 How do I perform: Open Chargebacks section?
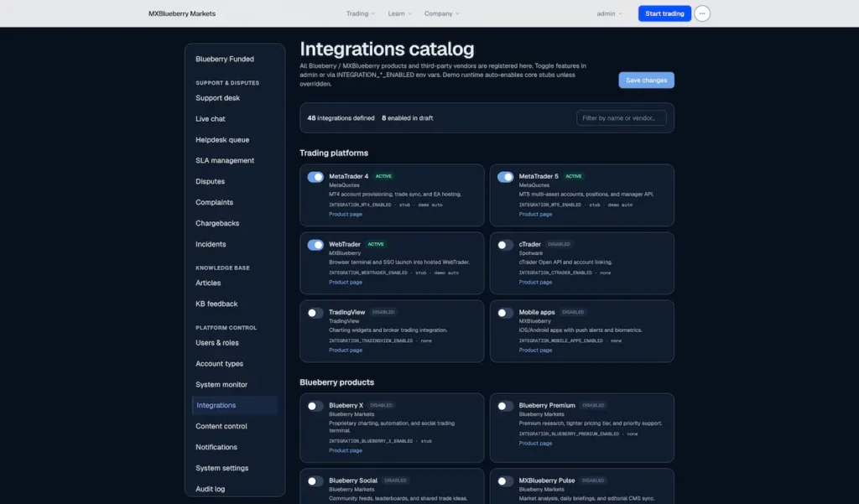217,224
